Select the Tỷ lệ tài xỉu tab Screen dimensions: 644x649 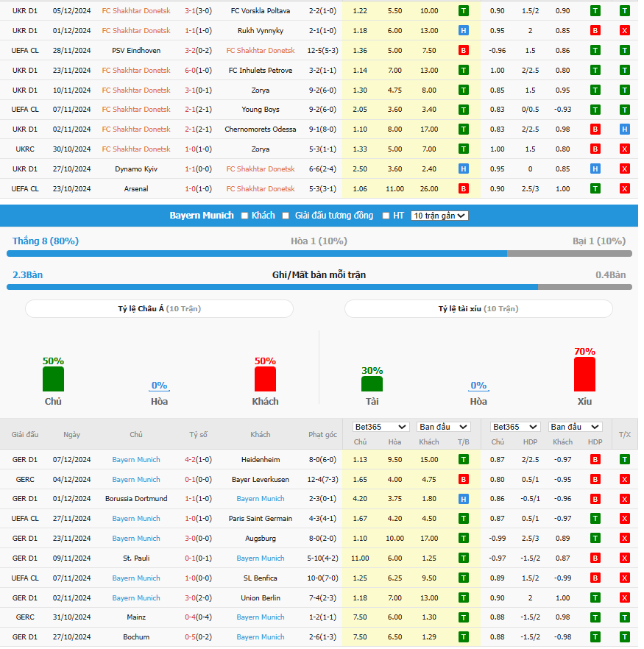478,309
